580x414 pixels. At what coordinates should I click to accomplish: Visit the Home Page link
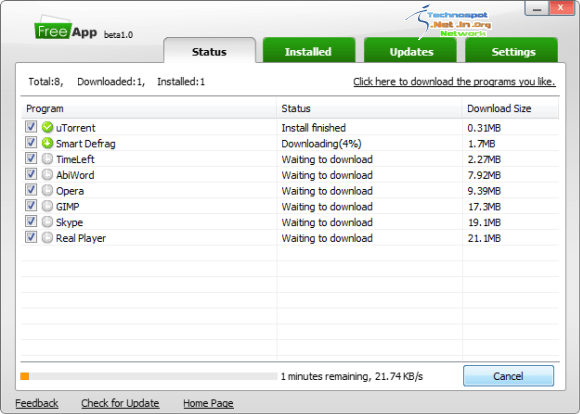[x=208, y=403]
